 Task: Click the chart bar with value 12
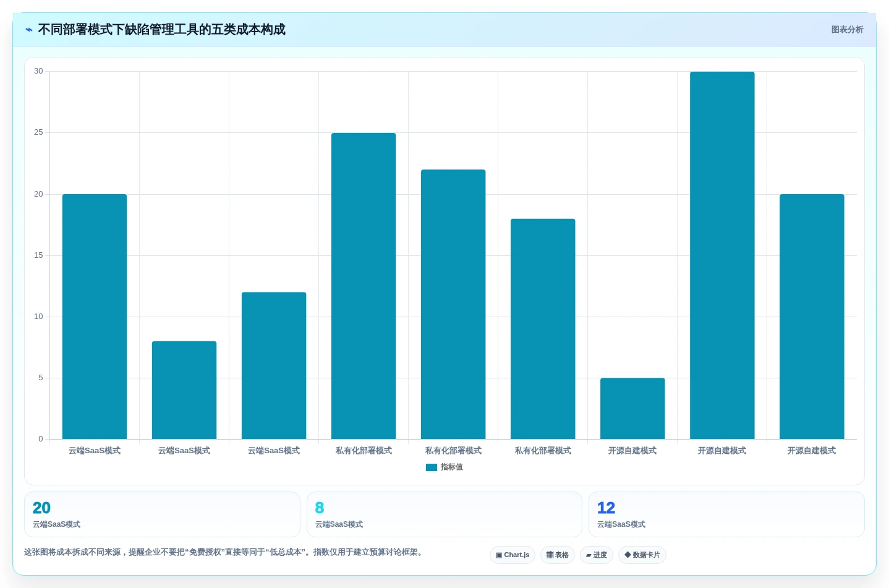pos(274,365)
